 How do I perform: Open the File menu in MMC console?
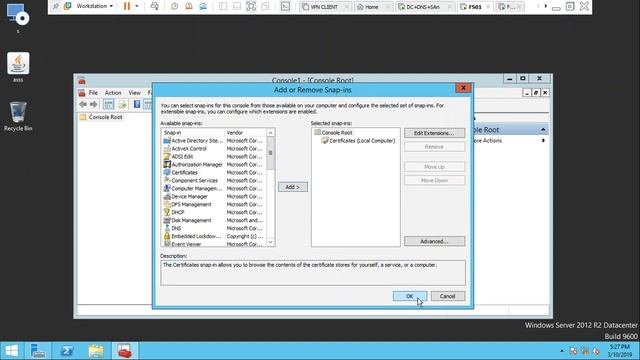coord(93,93)
